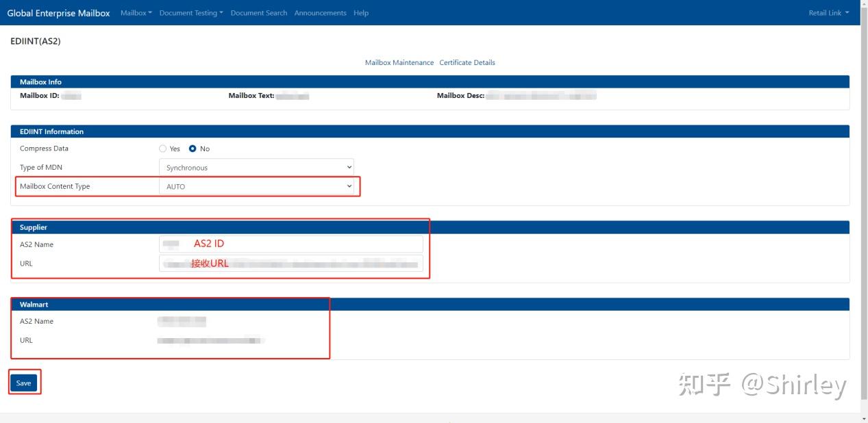Click the Supplier AS2 Name input field
The width and height of the screenshot is (868, 423).
(x=291, y=244)
